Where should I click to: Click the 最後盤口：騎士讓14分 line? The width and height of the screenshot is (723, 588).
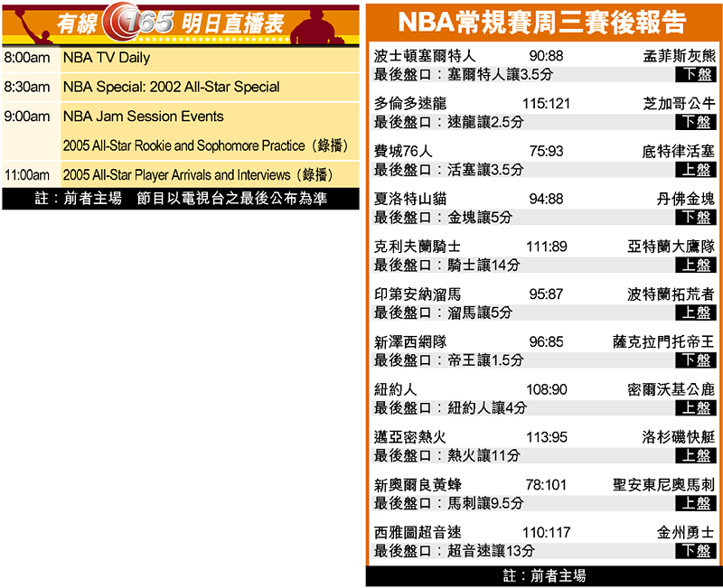pyautogui.click(x=446, y=265)
